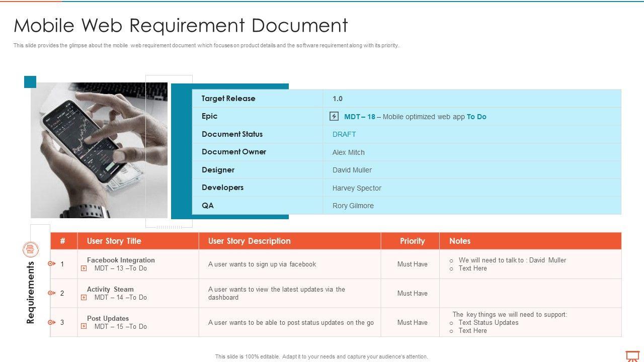Image resolution: width=644 pixels, height=362 pixels.
Task: Click the orange bullet marker for row 3
Action: 51,322
